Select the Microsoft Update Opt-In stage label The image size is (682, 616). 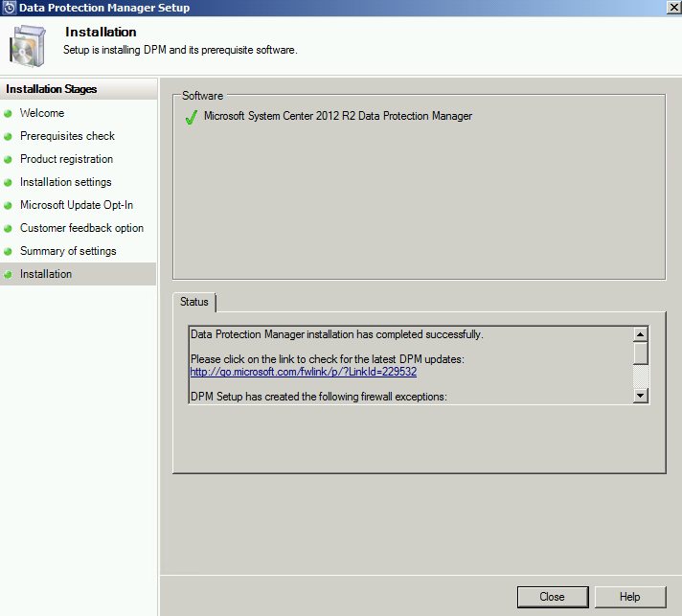(x=77, y=205)
